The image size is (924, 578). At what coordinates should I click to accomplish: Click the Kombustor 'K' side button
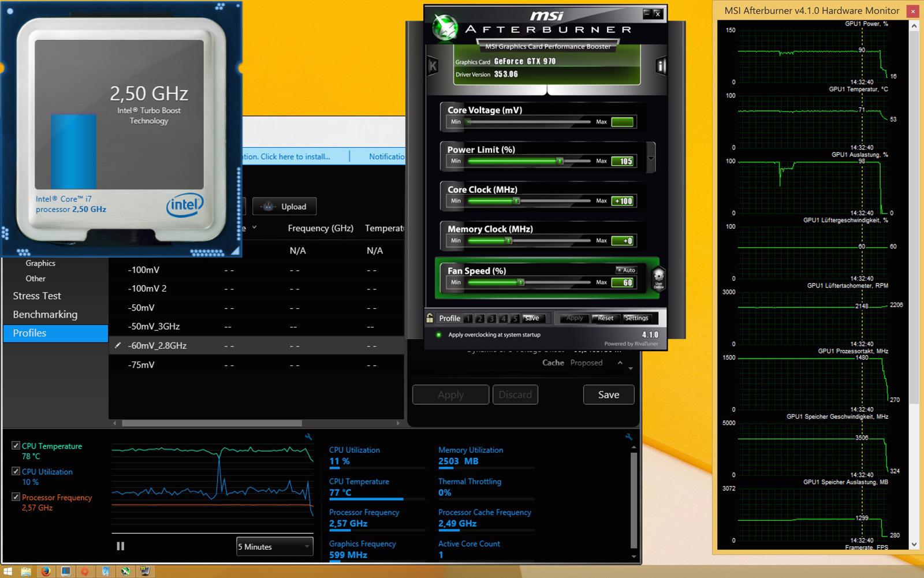(x=433, y=66)
